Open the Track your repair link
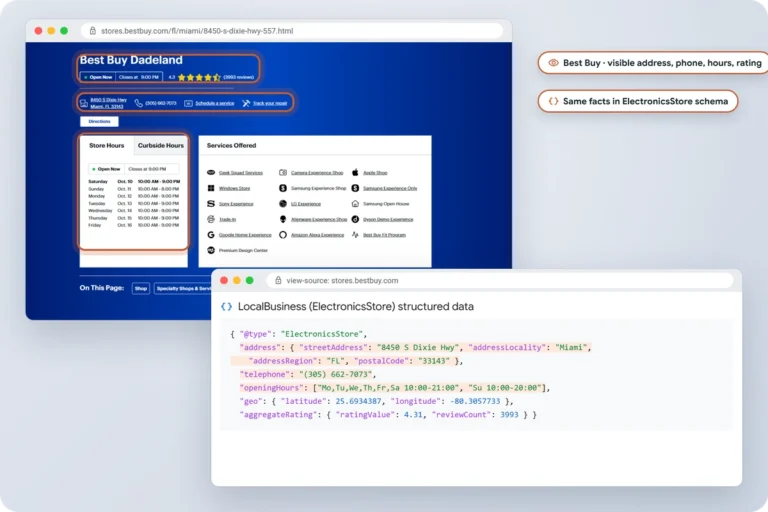Image resolution: width=768 pixels, height=512 pixels. [270, 103]
